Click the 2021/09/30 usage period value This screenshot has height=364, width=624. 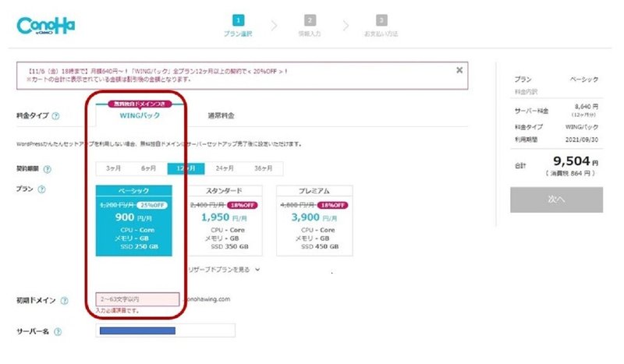pos(582,140)
